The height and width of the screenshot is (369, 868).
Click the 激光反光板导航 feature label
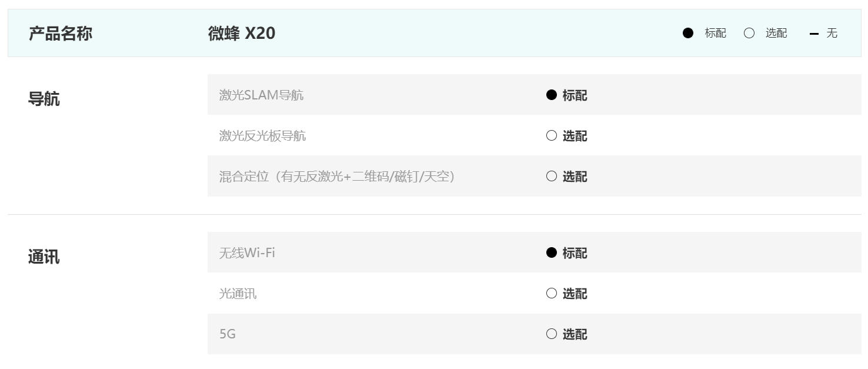(262, 136)
